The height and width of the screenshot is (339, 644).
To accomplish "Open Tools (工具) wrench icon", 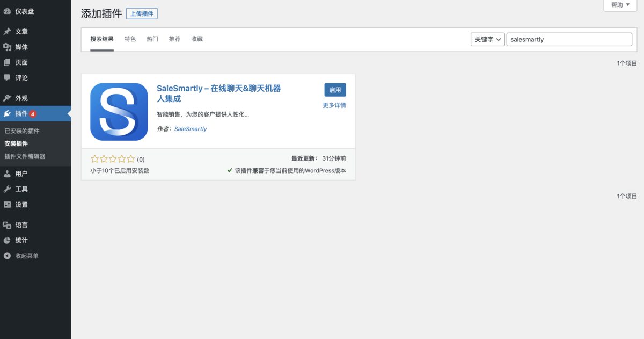I will tap(7, 189).
